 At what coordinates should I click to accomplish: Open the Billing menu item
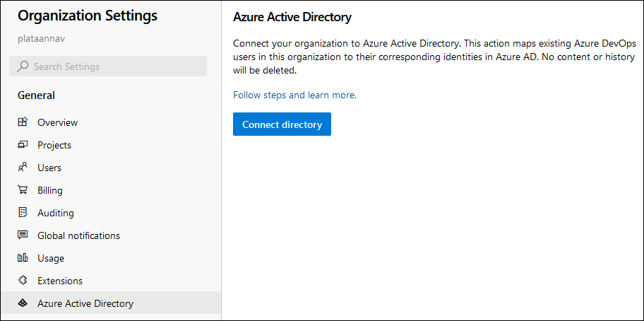(x=50, y=190)
